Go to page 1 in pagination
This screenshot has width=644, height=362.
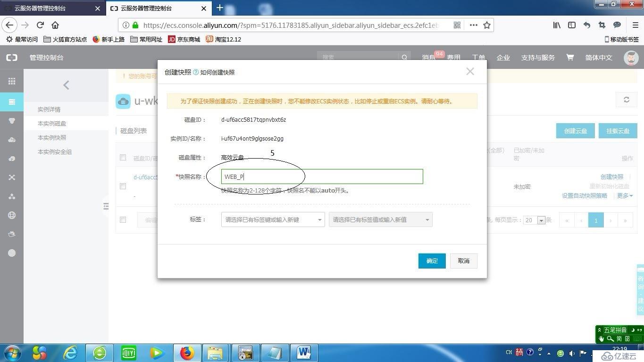point(596,220)
